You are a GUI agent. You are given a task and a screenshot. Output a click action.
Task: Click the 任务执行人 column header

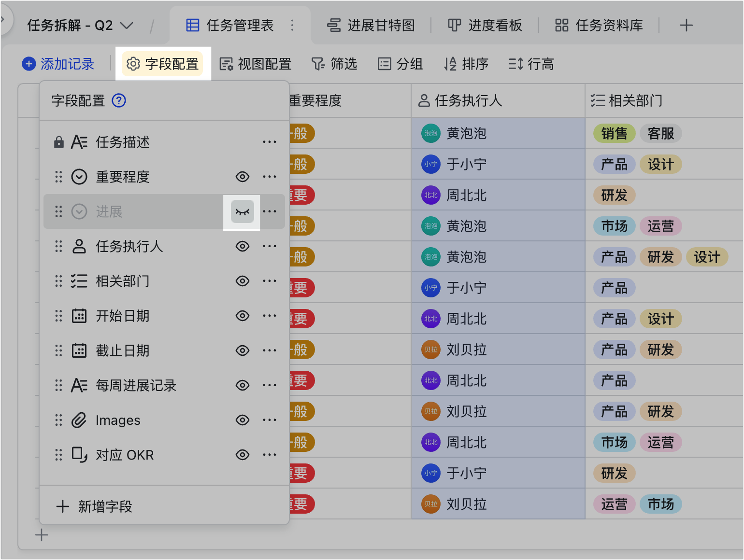point(498,100)
